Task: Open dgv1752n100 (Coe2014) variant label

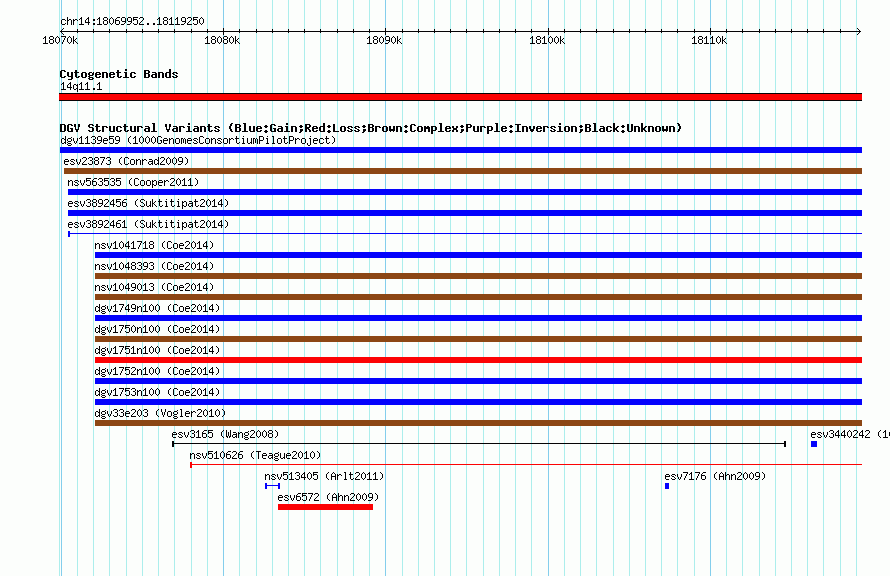Action: pyautogui.click(x=157, y=371)
